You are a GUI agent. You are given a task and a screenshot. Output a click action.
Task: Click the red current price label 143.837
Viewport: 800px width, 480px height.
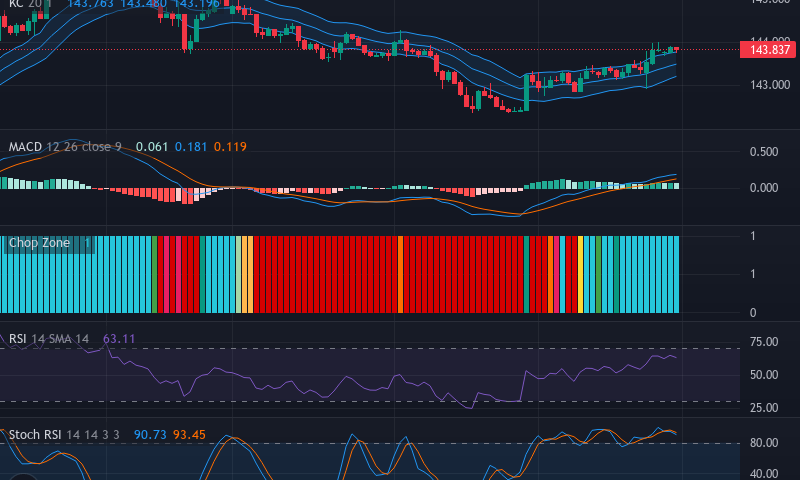tap(770, 50)
